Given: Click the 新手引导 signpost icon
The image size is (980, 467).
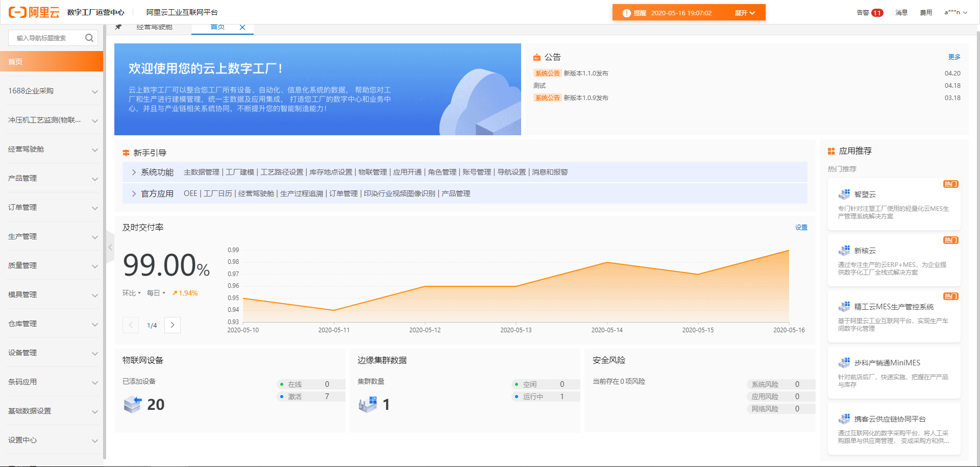Looking at the screenshot, I should pos(126,153).
